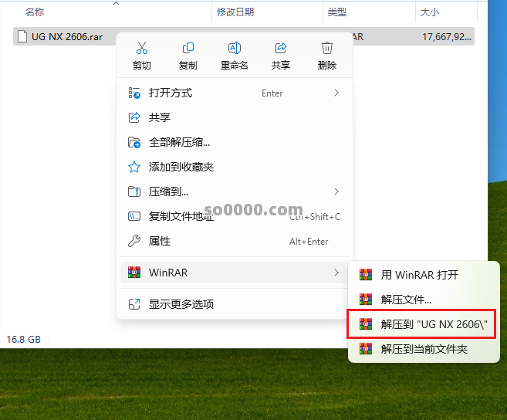
Task: Click the file size '17,667,92...' cell
Action: [x=447, y=37]
